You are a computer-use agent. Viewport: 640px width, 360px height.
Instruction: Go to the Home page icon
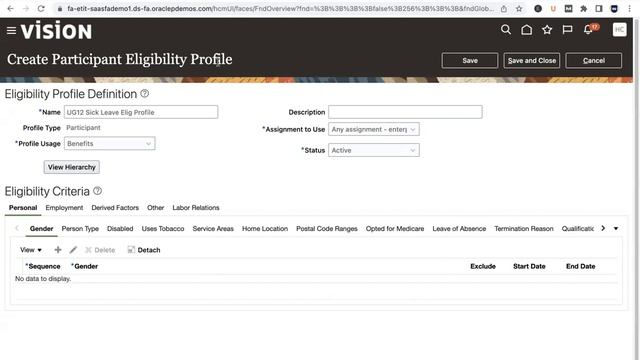[527, 29]
